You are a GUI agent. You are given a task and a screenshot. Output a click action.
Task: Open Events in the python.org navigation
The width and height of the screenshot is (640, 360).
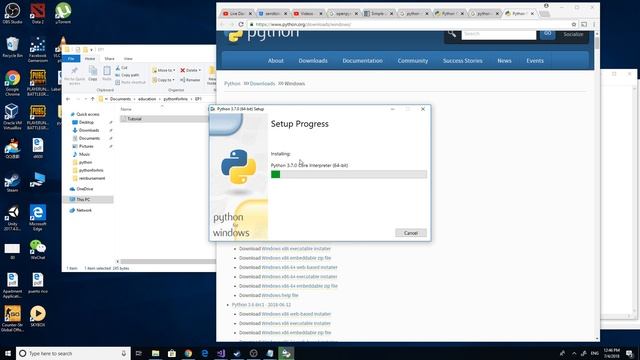coord(535,60)
